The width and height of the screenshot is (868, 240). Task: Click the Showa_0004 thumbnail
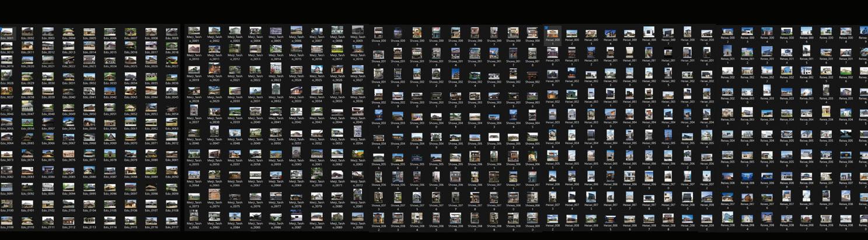(437, 31)
